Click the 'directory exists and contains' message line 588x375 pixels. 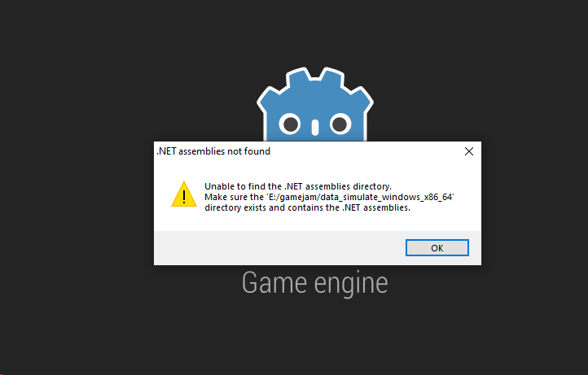tap(307, 207)
